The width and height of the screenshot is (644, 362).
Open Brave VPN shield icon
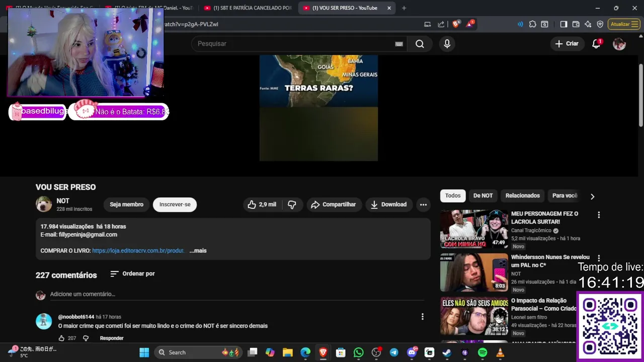click(x=600, y=24)
